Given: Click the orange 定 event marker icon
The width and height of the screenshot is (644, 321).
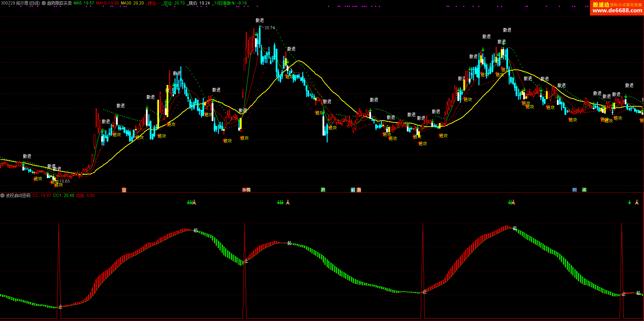Looking at the screenshot, I should pos(124,190).
